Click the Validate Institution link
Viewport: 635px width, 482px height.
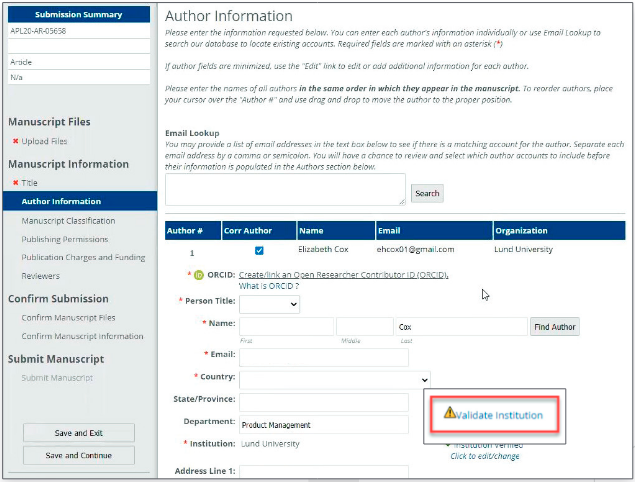(498, 414)
